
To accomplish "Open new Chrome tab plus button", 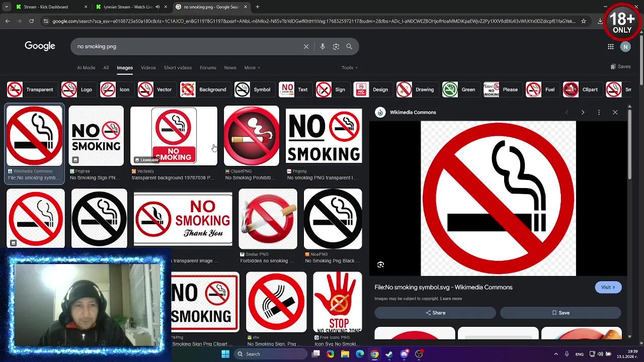I will (x=257, y=7).
